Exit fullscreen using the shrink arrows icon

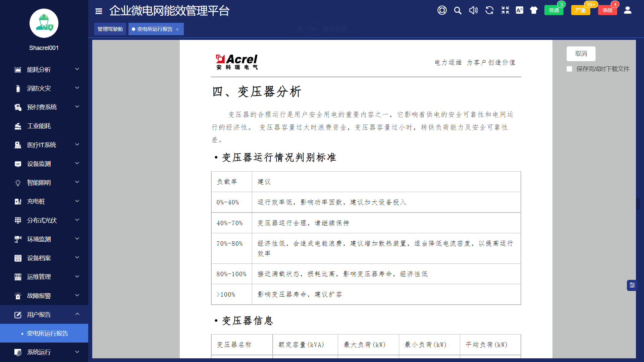pos(505,10)
